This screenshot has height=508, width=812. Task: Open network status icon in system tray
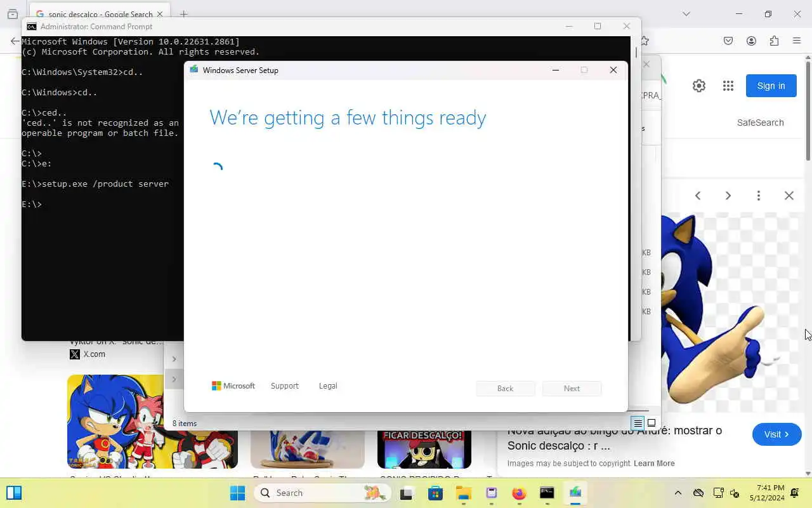point(718,493)
